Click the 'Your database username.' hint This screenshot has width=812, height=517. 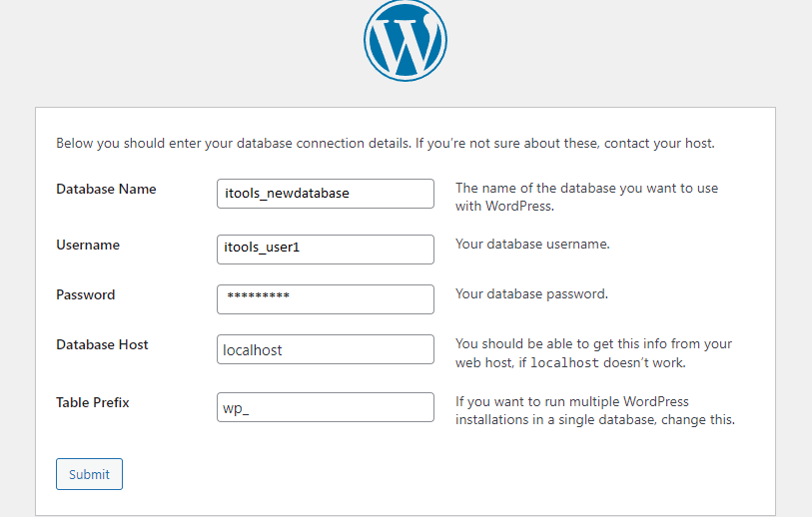coord(532,244)
